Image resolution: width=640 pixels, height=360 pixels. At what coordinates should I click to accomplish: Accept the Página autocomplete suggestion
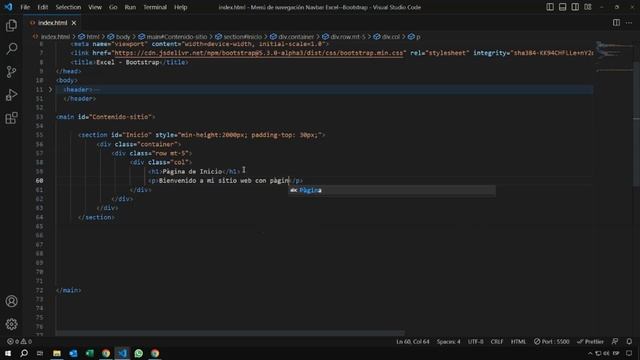[392, 190]
